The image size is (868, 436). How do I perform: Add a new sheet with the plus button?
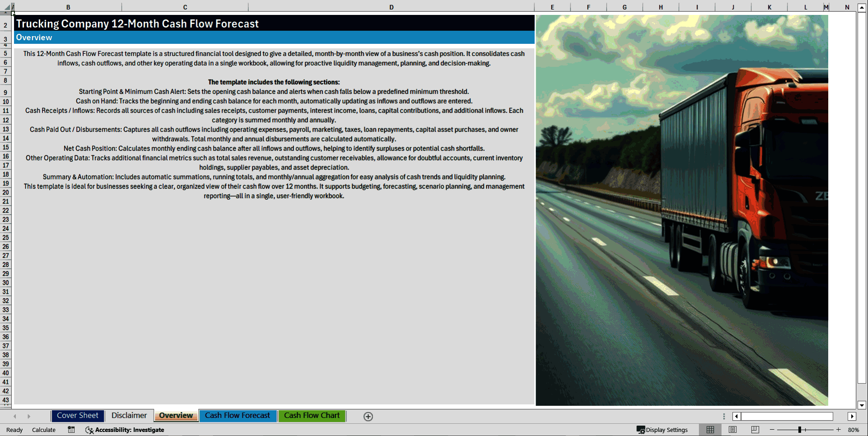coord(368,416)
